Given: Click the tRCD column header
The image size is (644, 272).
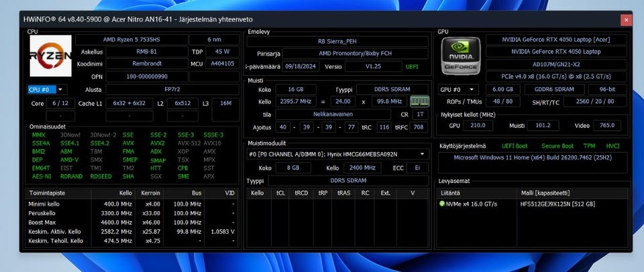Looking at the screenshot, I should (301, 193).
